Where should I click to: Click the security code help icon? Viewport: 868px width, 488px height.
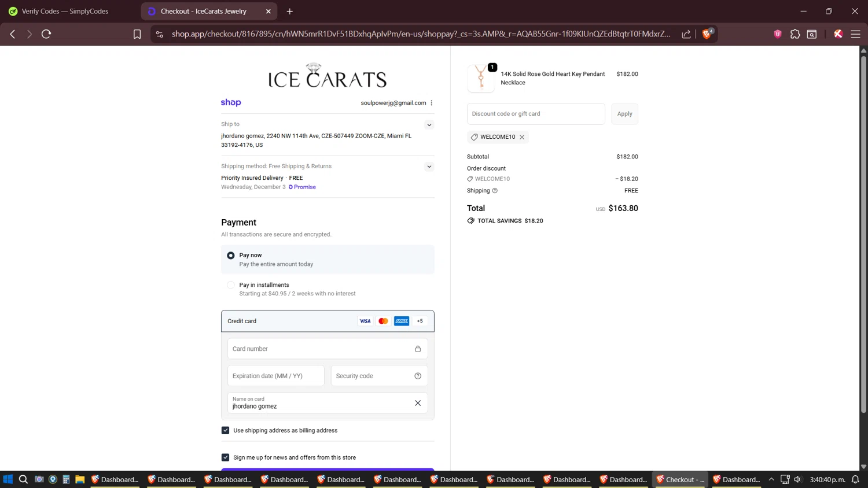418,376
